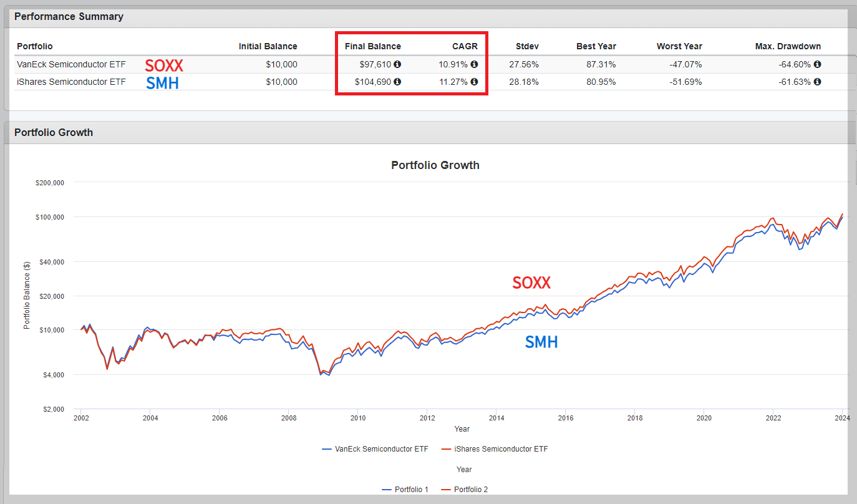Open info tooltip icon next to 10.91% CAGR
This screenshot has height=504, width=857.
(474, 64)
